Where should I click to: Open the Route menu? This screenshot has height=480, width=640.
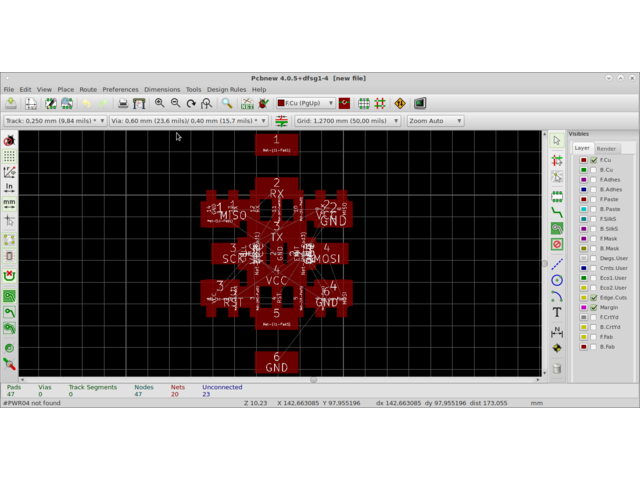[x=88, y=89]
